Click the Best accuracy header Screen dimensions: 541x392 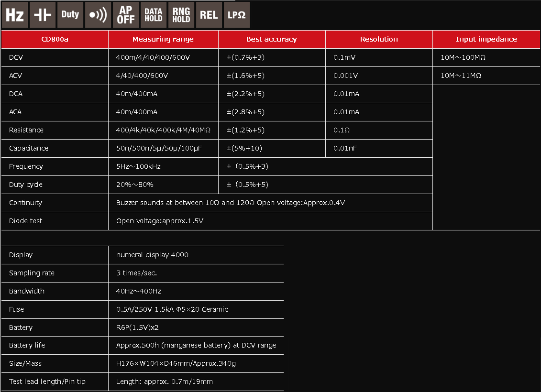click(x=271, y=39)
